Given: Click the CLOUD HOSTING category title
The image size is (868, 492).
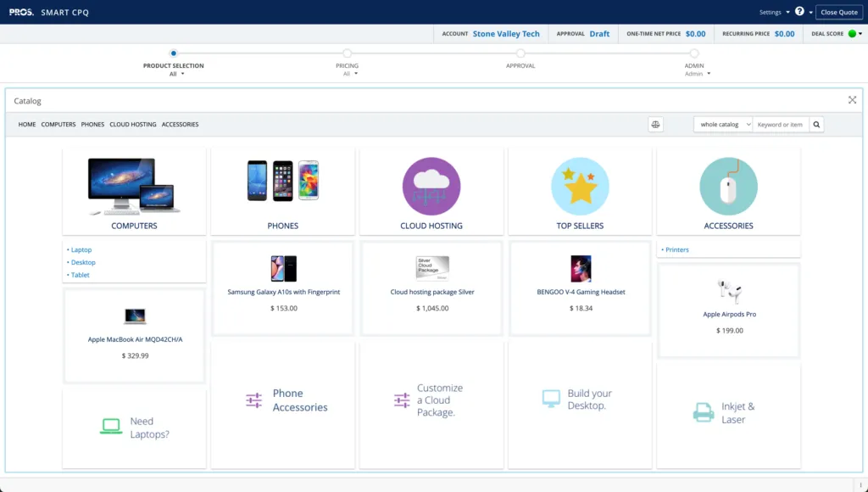Looking at the screenshot, I should click(431, 226).
